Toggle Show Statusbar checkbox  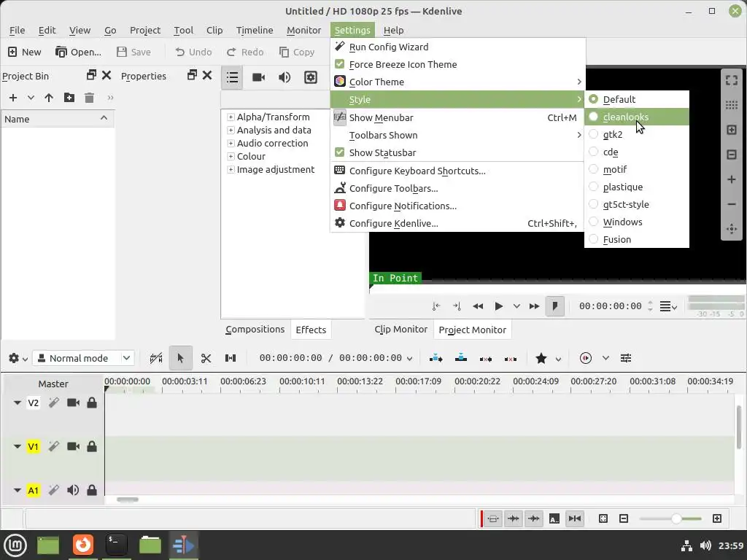coord(340,152)
